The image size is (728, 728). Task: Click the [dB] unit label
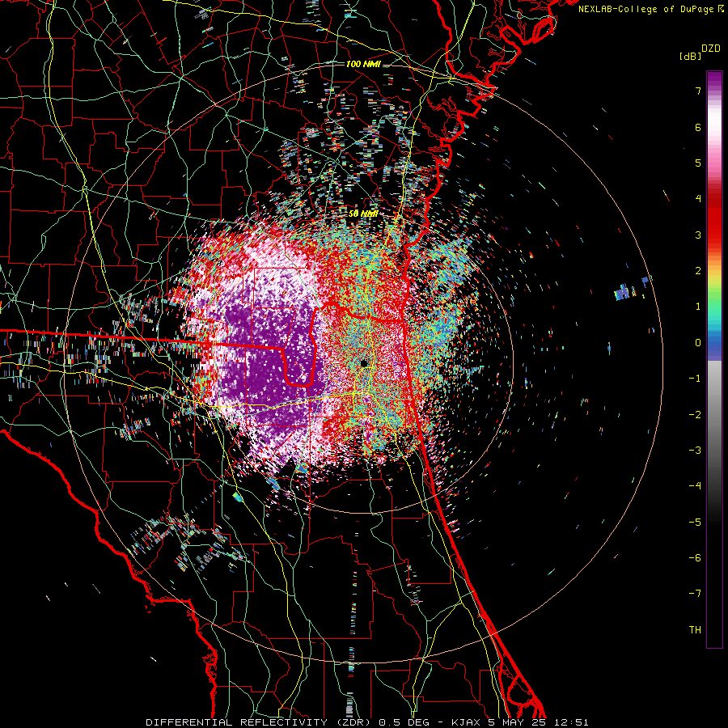point(690,56)
